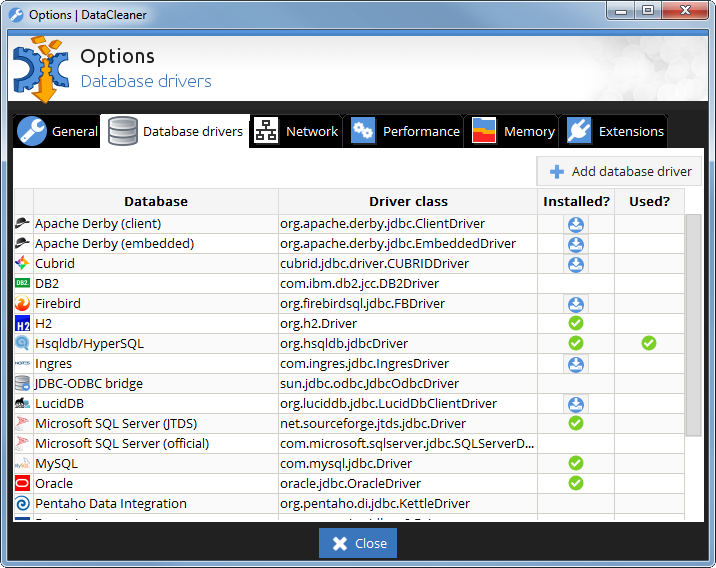
Task: Maximize the Options window
Action: point(648,10)
